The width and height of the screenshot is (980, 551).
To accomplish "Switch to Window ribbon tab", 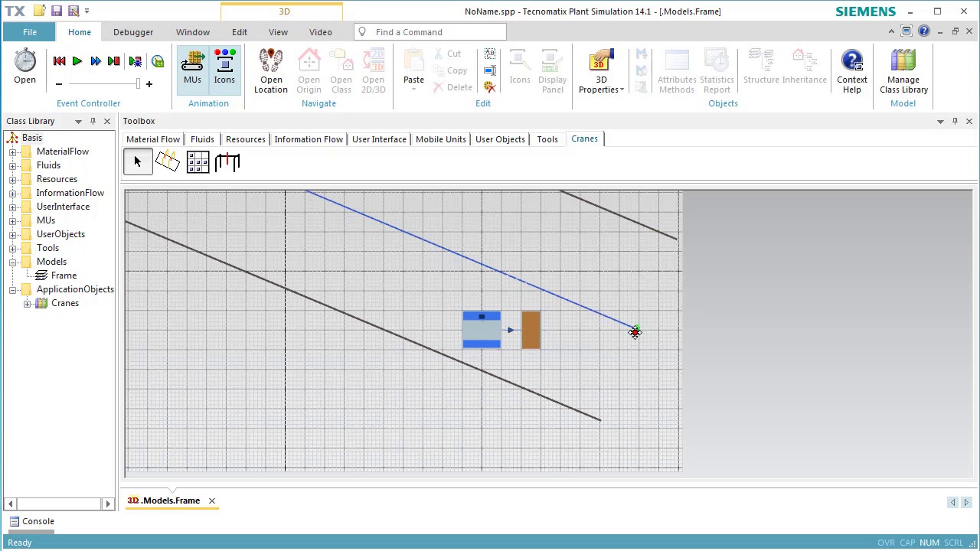I will pyautogui.click(x=193, y=32).
